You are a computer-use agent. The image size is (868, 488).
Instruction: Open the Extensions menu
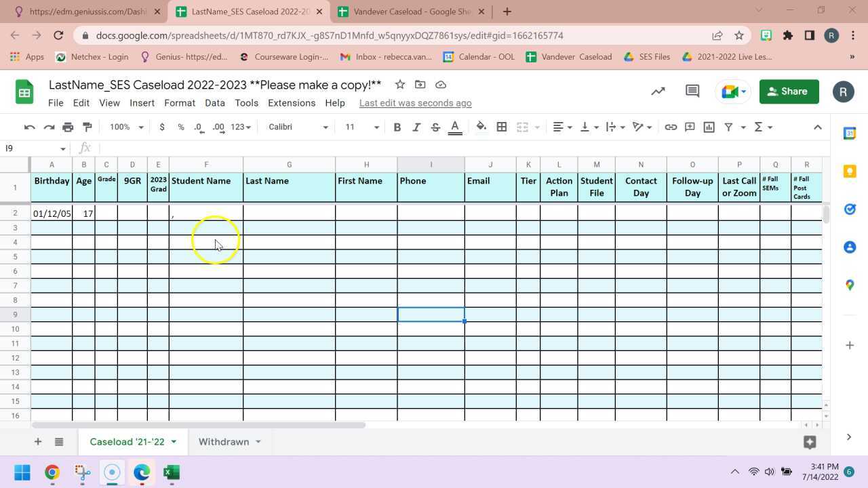click(x=292, y=102)
